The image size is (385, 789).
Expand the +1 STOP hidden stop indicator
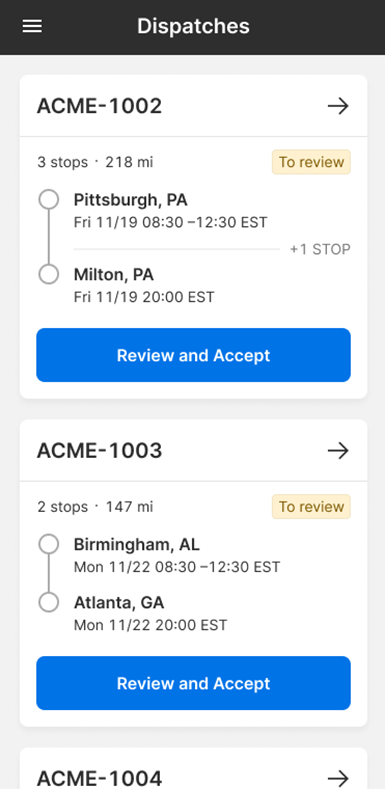click(x=320, y=249)
